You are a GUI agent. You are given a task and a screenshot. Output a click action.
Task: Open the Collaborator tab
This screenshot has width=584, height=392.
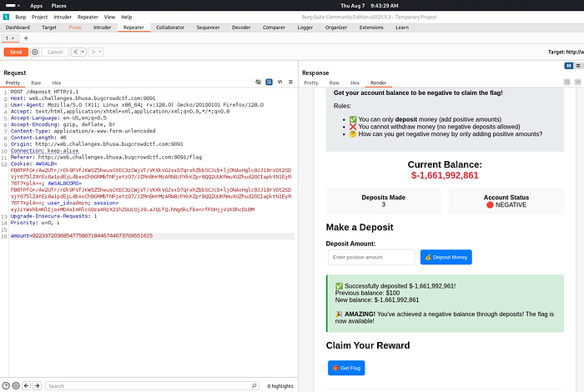pyautogui.click(x=170, y=28)
